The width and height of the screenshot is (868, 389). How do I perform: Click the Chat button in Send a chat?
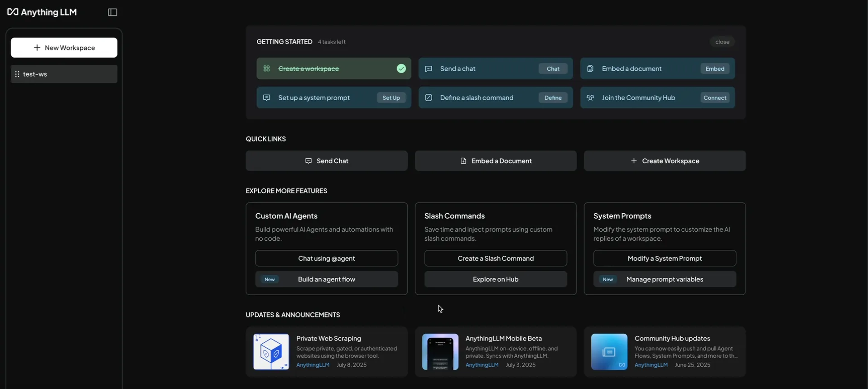point(553,68)
